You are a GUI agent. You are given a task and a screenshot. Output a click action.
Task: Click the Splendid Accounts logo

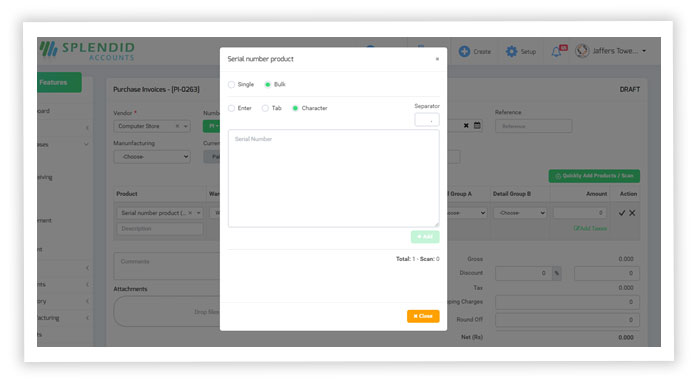86,51
